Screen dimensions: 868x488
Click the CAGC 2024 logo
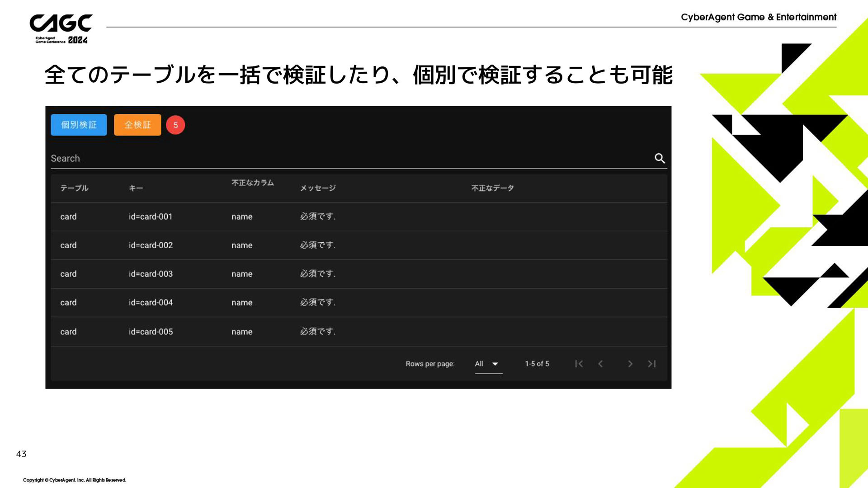(x=61, y=29)
